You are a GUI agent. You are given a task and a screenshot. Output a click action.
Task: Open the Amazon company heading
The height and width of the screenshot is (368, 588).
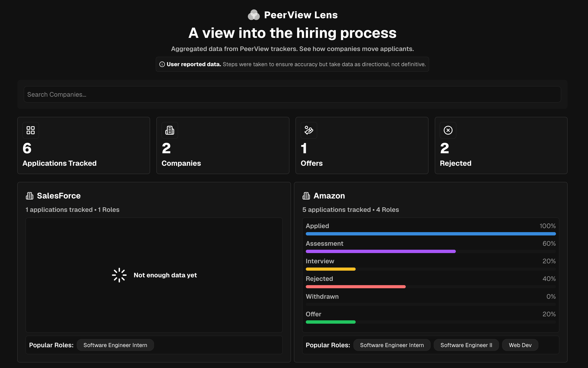pos(329,196)
